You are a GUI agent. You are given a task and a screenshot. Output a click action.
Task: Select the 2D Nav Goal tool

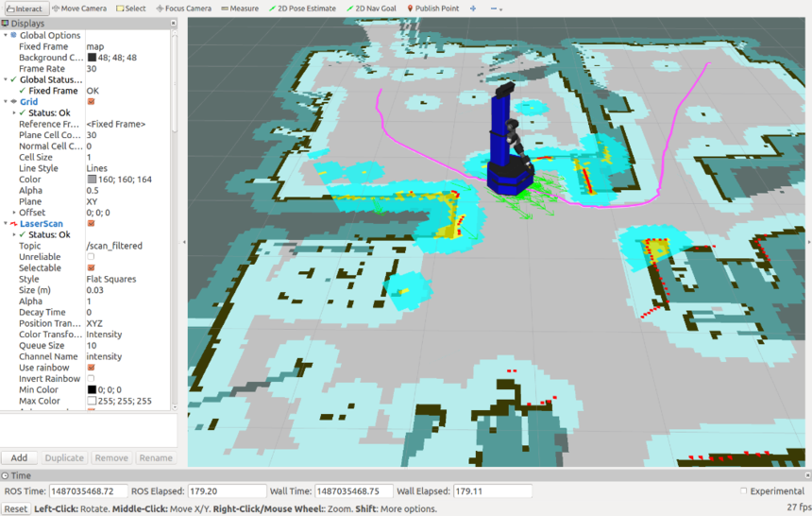(371, 9)
